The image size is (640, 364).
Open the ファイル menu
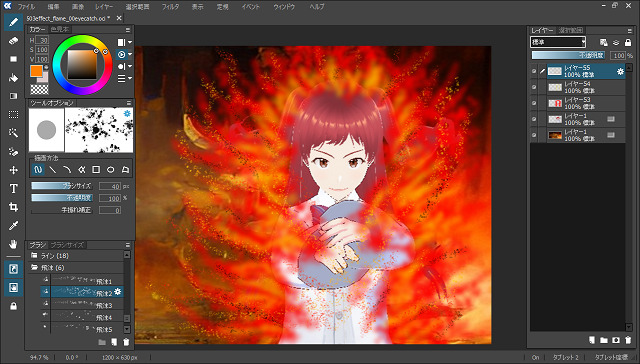click(26, 7)
